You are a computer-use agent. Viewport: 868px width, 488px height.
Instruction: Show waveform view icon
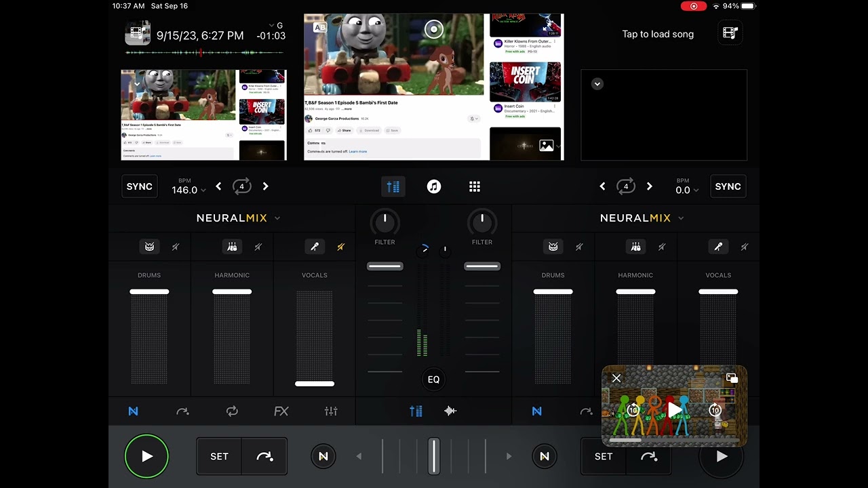(x=450, y=411)
